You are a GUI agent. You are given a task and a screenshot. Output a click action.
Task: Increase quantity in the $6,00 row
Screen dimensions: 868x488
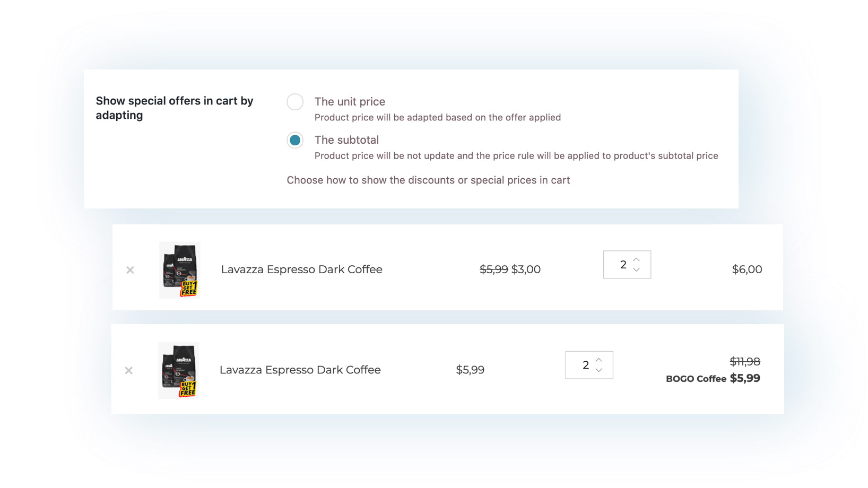coord(637,259)
